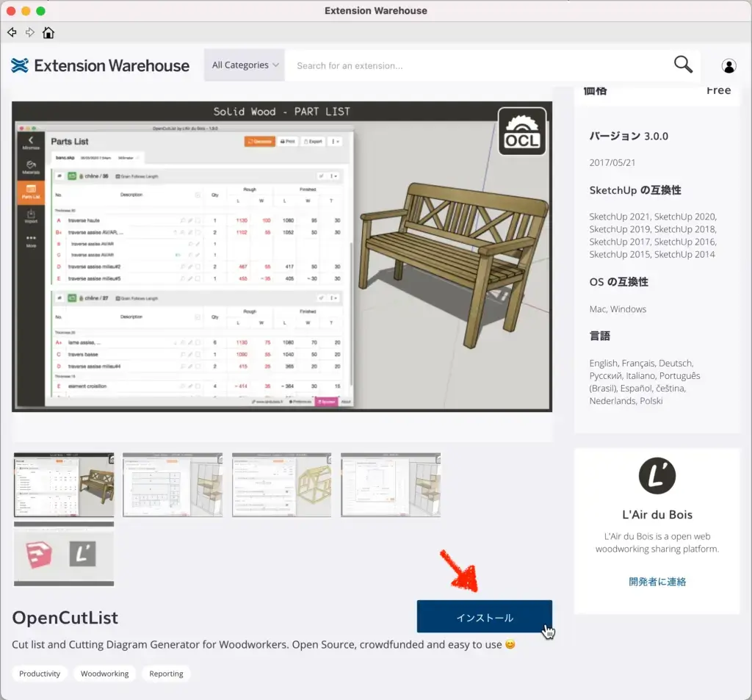Go back with the back arrow

pos(12,32)
